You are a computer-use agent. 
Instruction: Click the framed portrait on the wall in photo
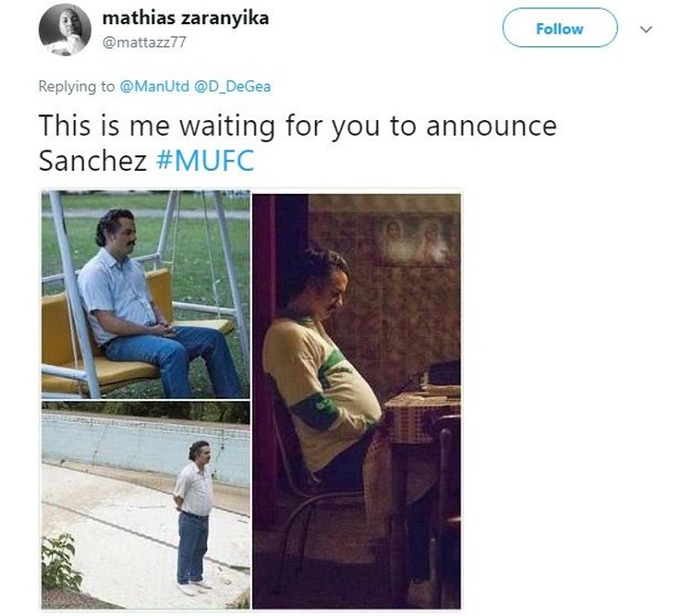click(413, 242)
